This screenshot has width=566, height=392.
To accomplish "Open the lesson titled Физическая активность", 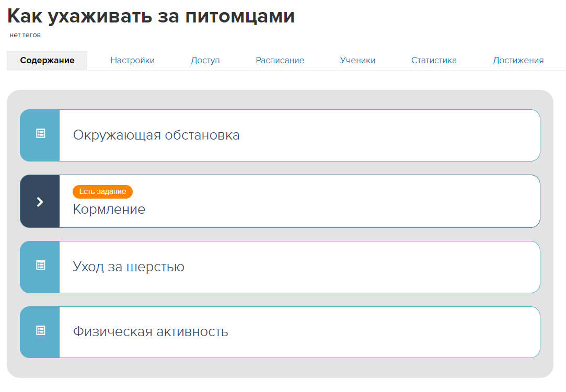I will coord(151,332).
